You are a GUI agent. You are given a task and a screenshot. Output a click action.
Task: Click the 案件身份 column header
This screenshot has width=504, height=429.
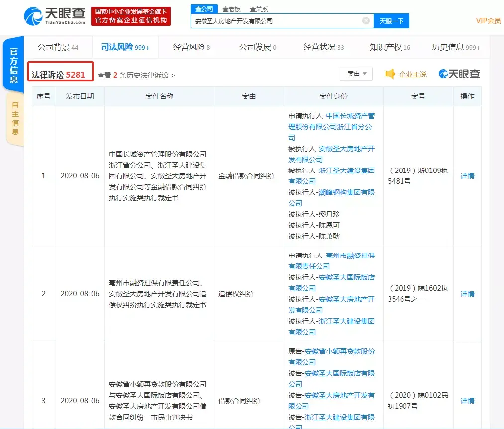(333, 96)
